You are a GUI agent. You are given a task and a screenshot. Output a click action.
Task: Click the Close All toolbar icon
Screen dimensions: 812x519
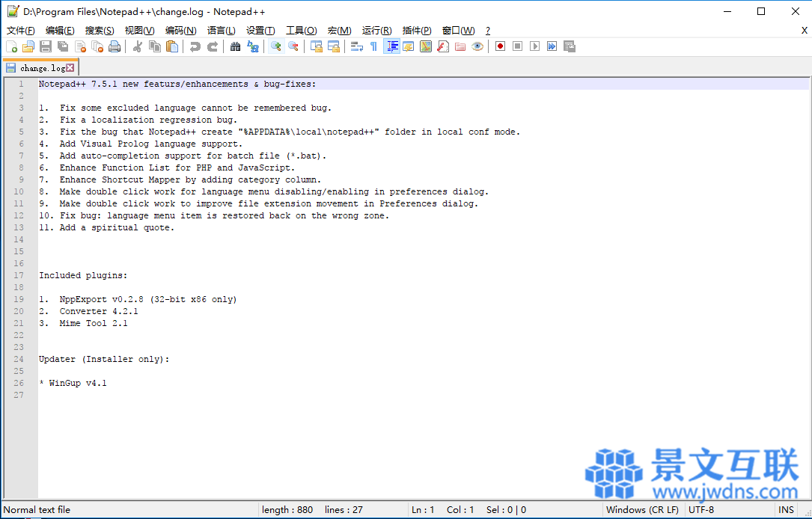[x=97, y=46]
